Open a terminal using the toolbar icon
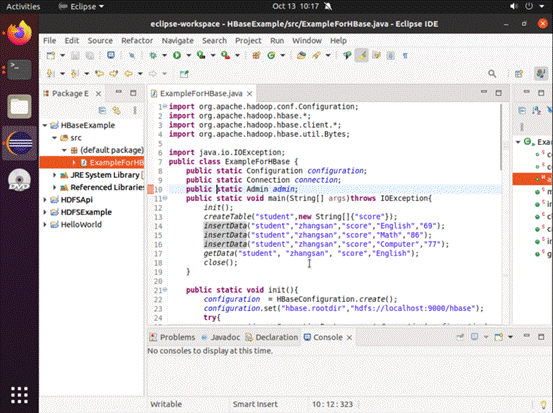 (x=111, y=55)
